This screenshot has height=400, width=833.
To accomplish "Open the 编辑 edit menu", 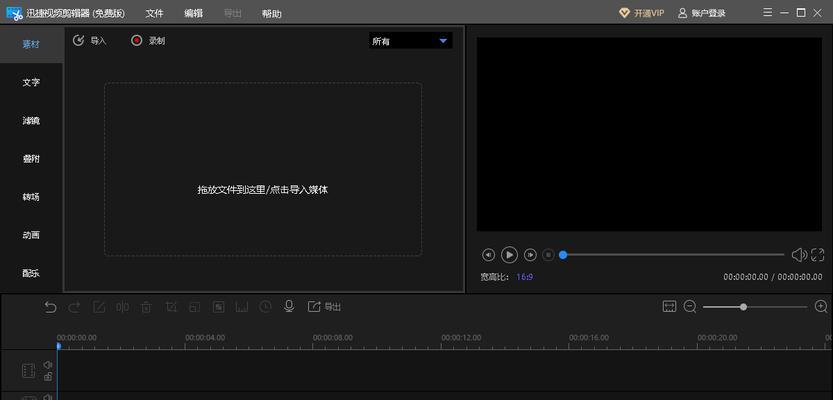I will pyautogui.click(x=193, y=13).
